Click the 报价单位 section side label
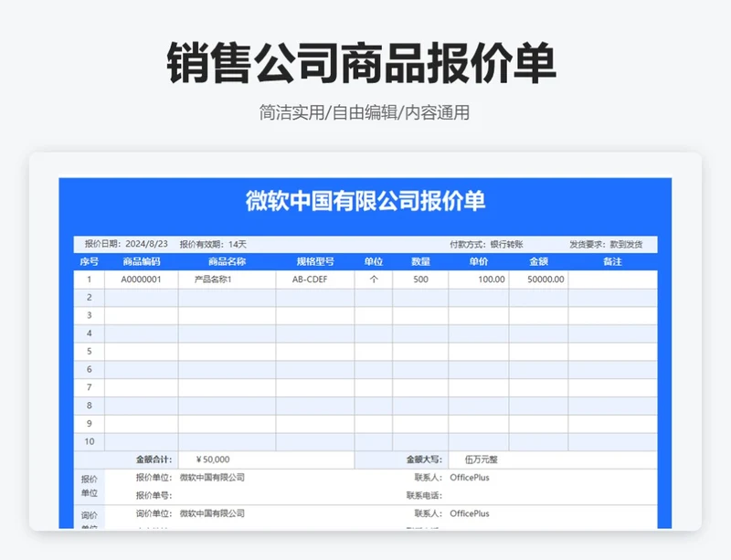Screen dimensions: 731x560 click(89, 486)
